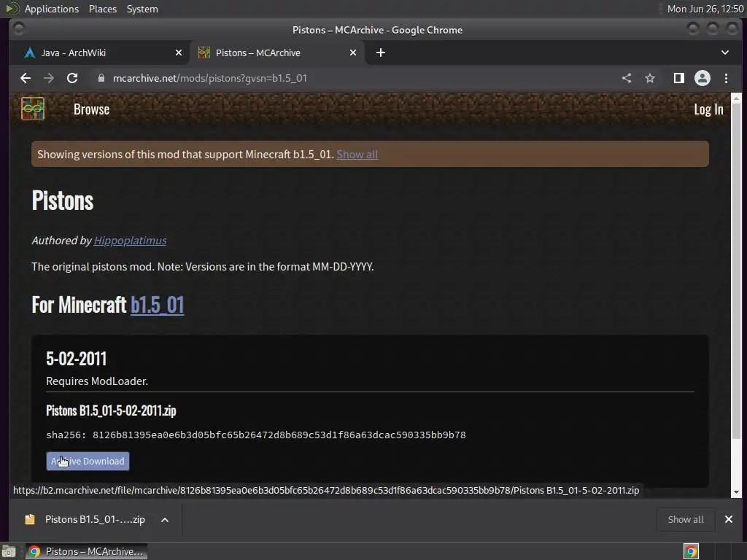Viewport: 747px width, 560px height.
Task: Open the b1.5_01 Minecraft version link
Action: (x=158, y=305)
